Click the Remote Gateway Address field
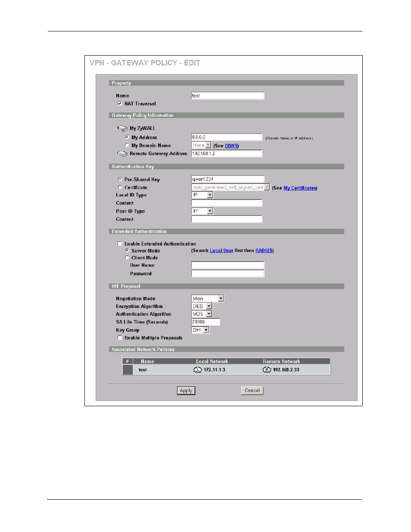This screenshot has height=532, width=411. coord(227,154)
